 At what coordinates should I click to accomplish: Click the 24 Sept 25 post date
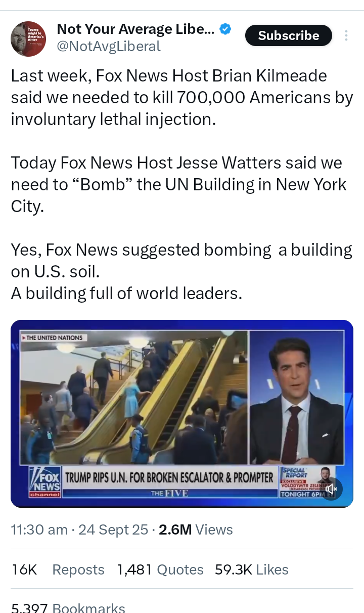(x=113, y=529)
